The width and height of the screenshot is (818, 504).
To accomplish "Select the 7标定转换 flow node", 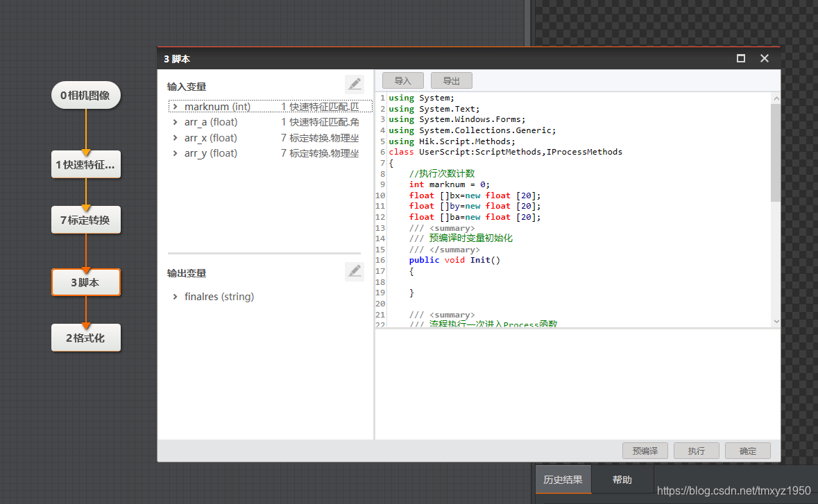I will coord(85,220).
